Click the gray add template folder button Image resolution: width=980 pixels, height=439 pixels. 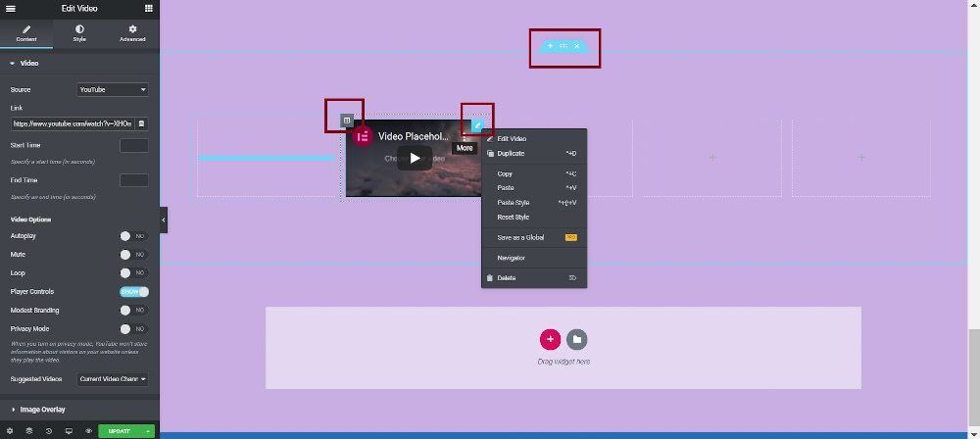pyautogui.click(x=577, y=339)
